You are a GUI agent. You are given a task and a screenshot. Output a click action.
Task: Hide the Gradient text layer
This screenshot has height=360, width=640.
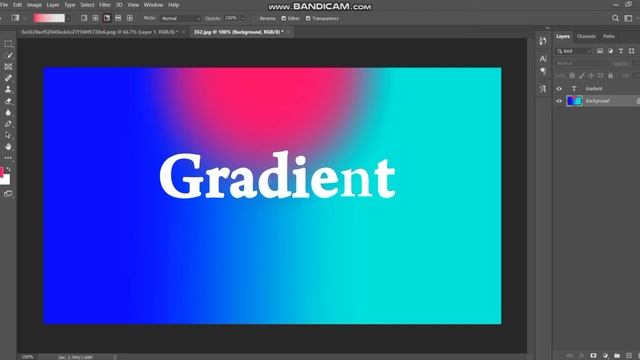(559, 89)
